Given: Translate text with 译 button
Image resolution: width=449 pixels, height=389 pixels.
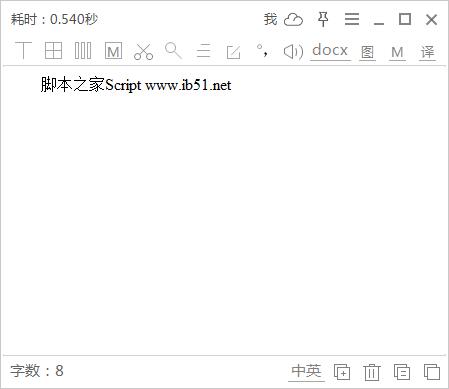Looking at the screenshot, I should (x=427, y=52).
